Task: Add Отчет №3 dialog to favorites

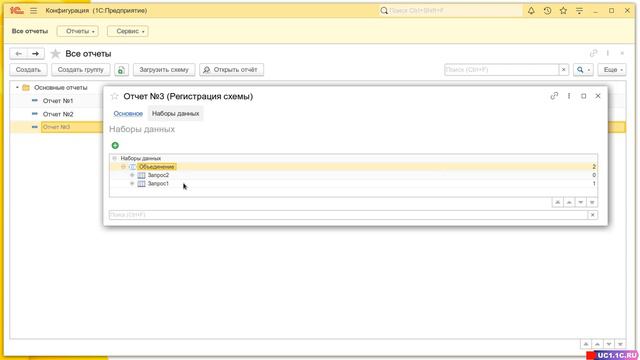Action: [114, 96]
